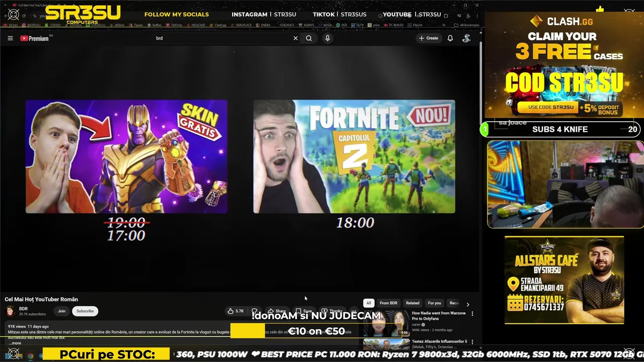This screenshot has width=644, height=362.
Task: Select the 'Related' filter chip
Action: (x=413, y=303)
